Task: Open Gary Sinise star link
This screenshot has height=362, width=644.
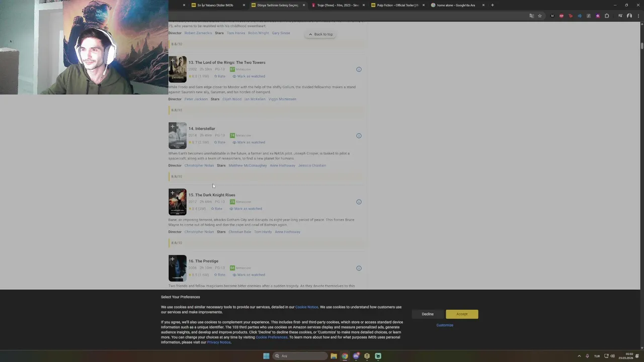Action: pyautogui.click(x=281, y=33)
